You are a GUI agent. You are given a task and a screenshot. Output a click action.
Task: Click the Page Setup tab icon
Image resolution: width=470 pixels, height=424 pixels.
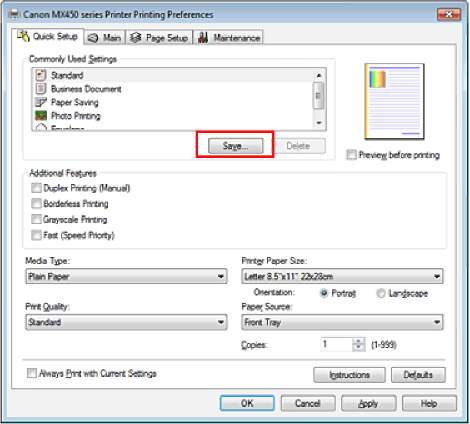(135, 38)
